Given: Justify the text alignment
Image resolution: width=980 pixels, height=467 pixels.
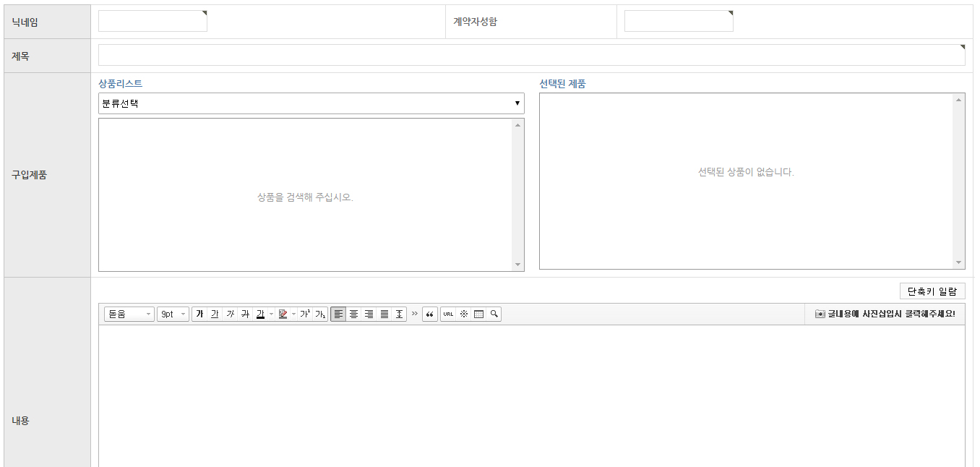Looking at the screenshot, I should click(x=384, y=314).
